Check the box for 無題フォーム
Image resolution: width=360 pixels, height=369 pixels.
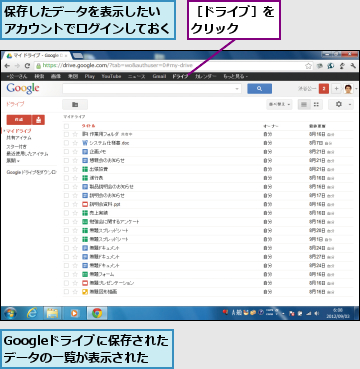click(x=66, y=274)
